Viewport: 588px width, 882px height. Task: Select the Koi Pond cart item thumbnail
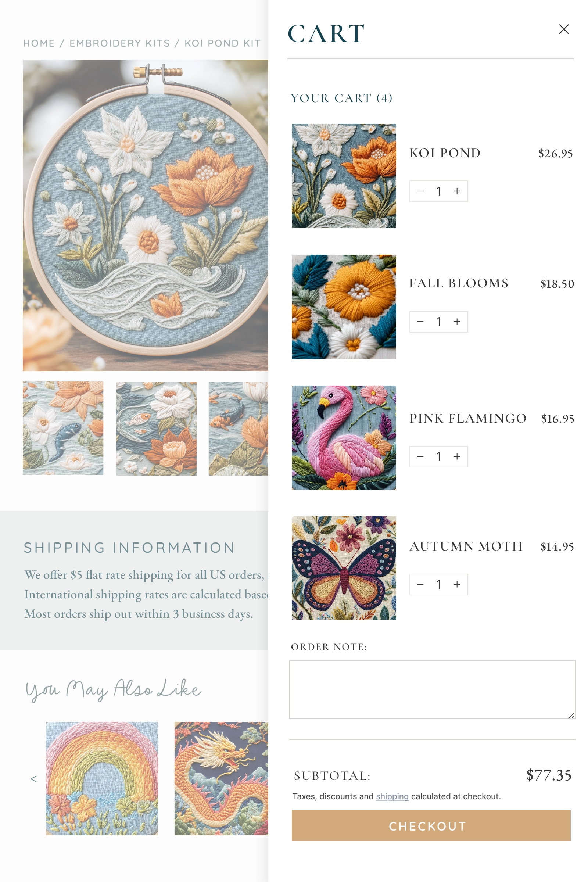click(344, 176)
